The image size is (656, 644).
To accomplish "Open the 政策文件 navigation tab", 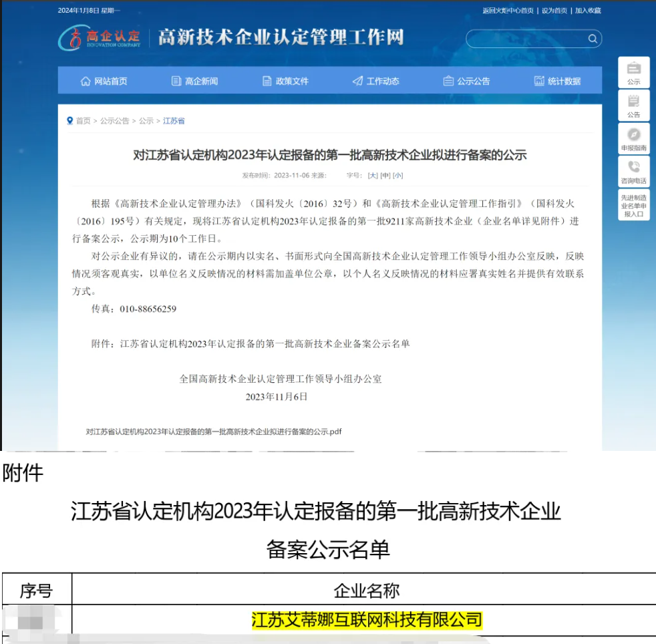I will [x=285, y=82].
